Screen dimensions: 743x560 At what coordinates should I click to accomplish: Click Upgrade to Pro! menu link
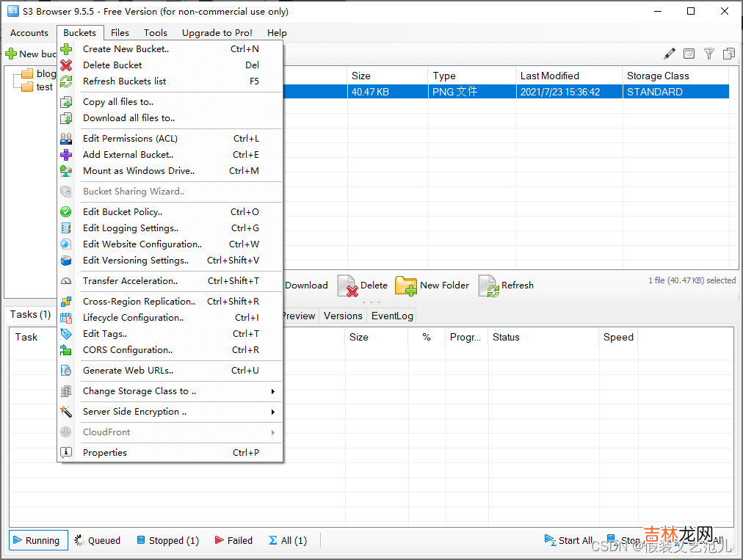coord(217,33)
